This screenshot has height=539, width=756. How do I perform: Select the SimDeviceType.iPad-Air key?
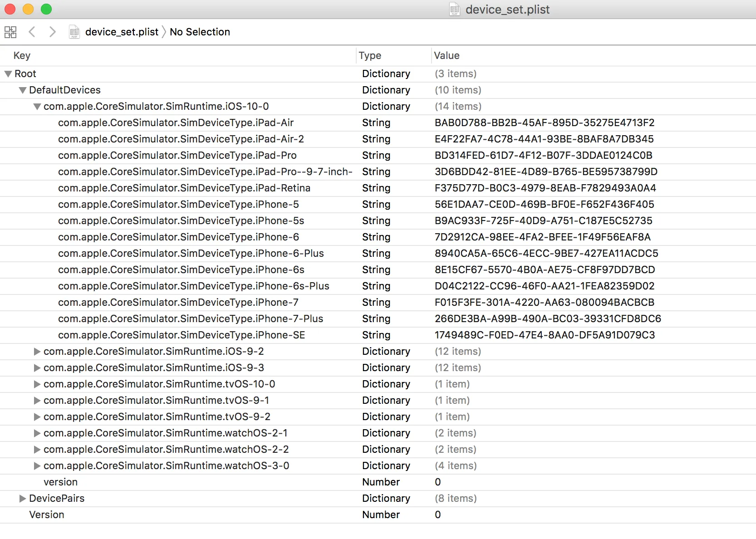click(x=176, y=122)
